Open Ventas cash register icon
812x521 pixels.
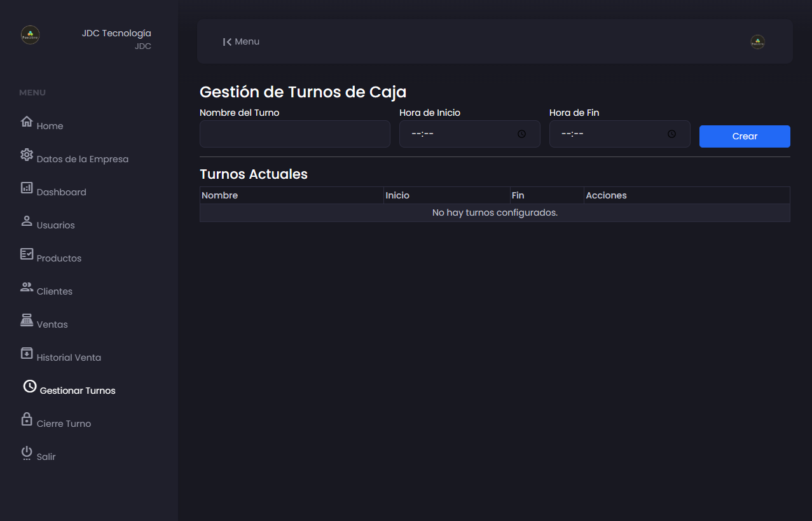click(x=27, y=320)
